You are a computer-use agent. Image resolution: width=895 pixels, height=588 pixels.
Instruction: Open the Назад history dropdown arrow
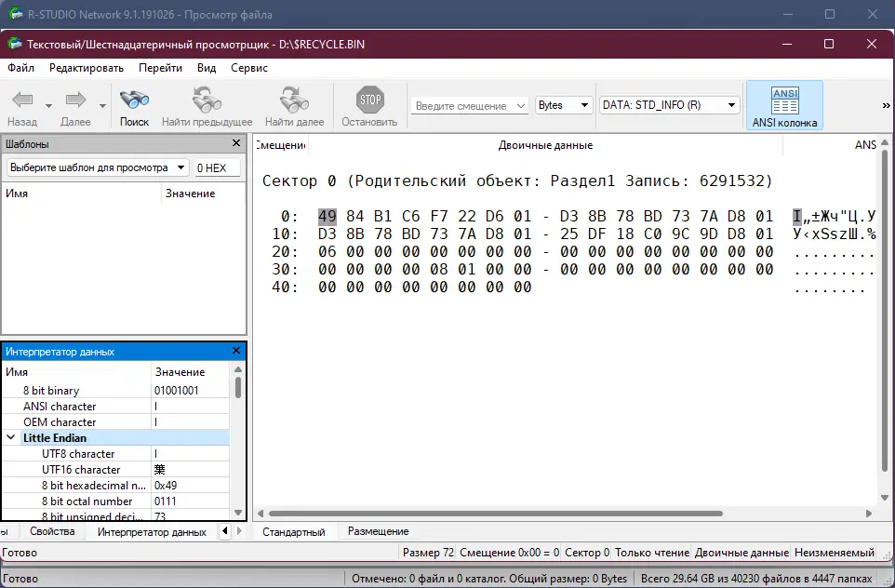(48, 106)
